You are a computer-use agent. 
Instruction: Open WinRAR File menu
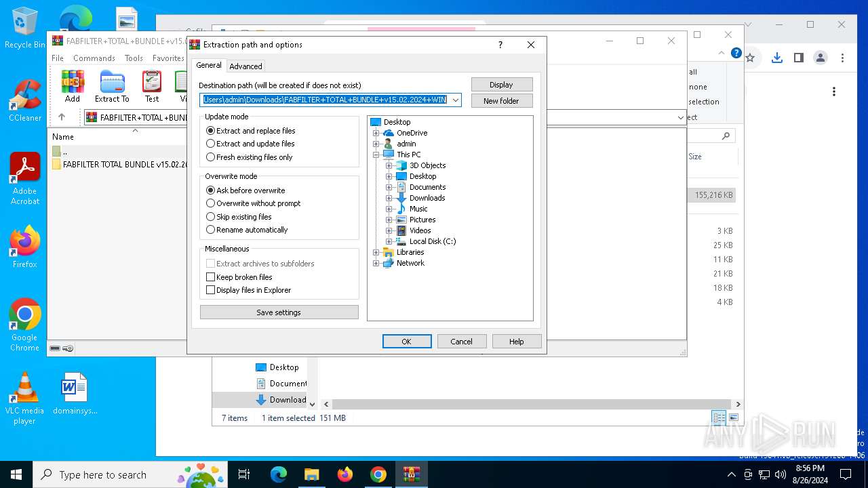coord(58,58)
